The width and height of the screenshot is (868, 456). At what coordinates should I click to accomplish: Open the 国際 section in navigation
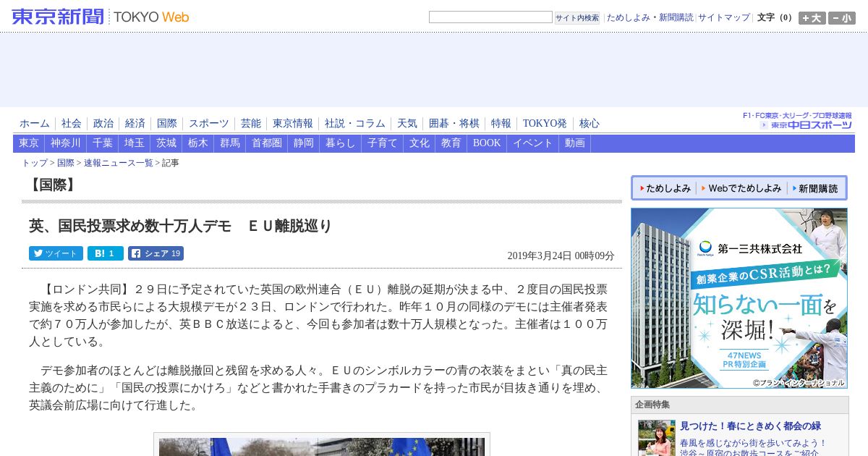coord(167,124)
